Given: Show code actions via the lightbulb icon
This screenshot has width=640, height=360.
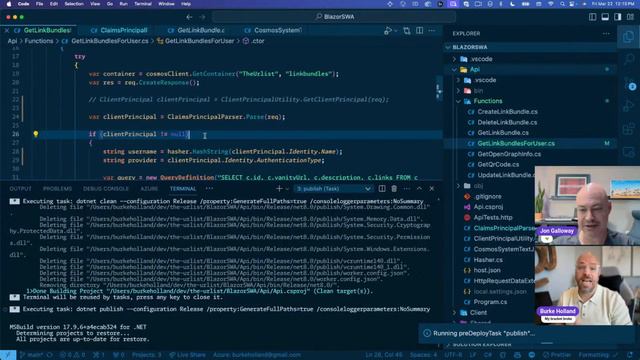Looking at the screenshot, I should pyautogui.click(x=36, y=134).
